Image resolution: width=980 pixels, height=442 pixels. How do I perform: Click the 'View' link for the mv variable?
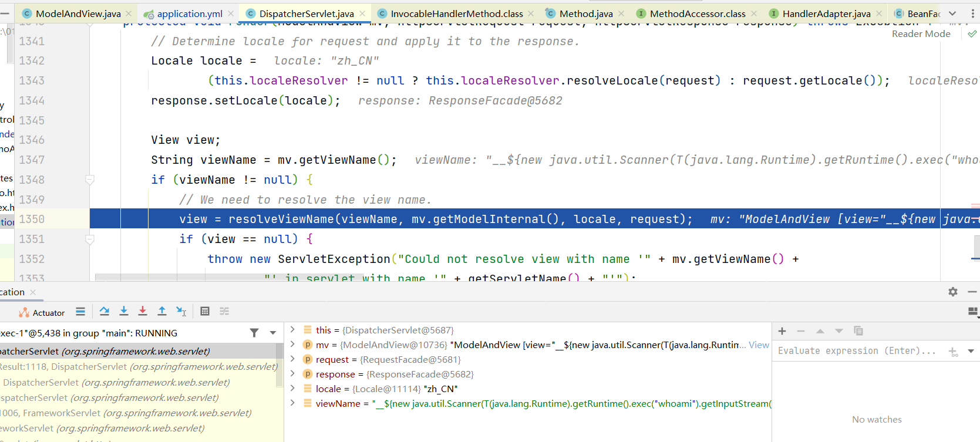[x=759, y=345]
